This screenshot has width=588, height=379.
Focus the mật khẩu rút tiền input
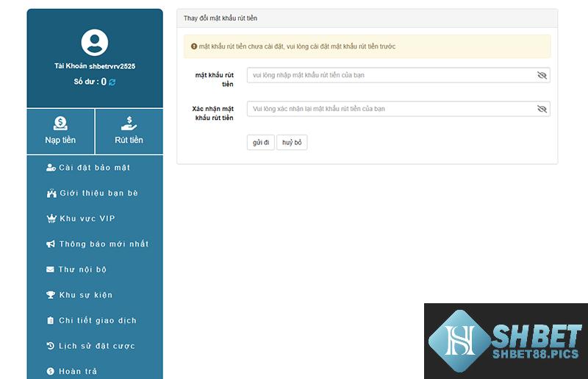pyautogui.click(x=390, y=75)
